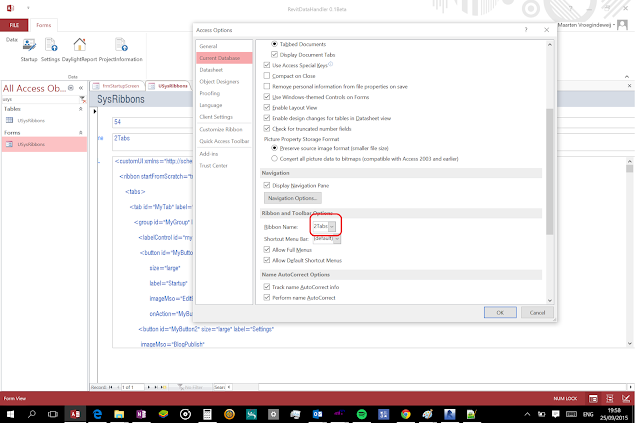Click the info icon beside Access Special Keys

coord(331,64)
